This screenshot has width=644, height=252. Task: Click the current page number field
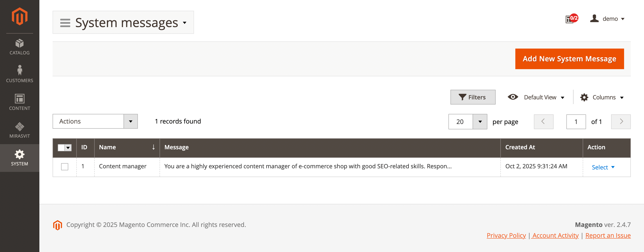(x=576, y=122)
